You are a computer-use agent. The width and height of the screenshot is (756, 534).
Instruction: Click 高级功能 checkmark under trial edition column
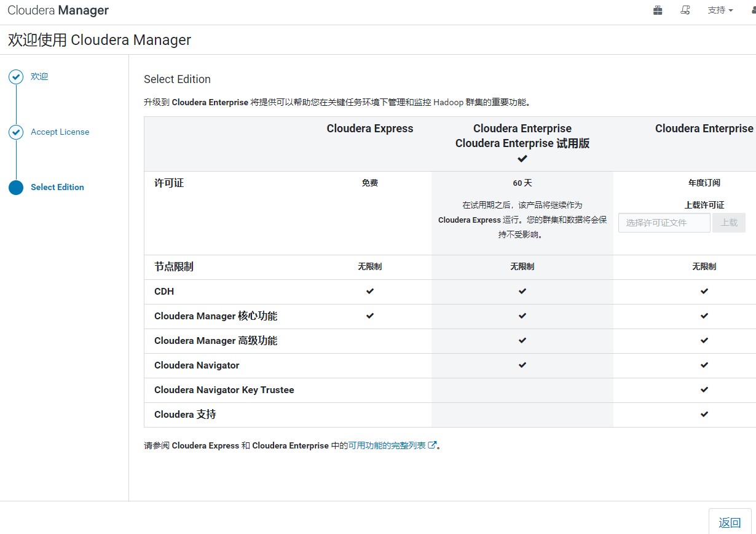click(522, 340)
